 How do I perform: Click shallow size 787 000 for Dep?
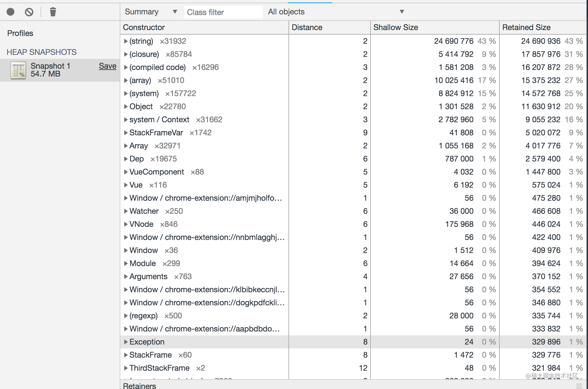[x=459, y=159]
